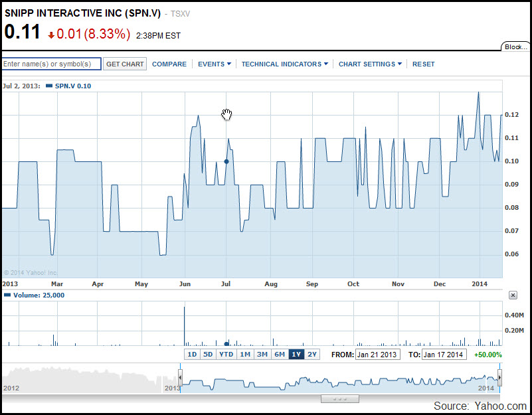Click the Block... tab at top right

tap(515, 47)
